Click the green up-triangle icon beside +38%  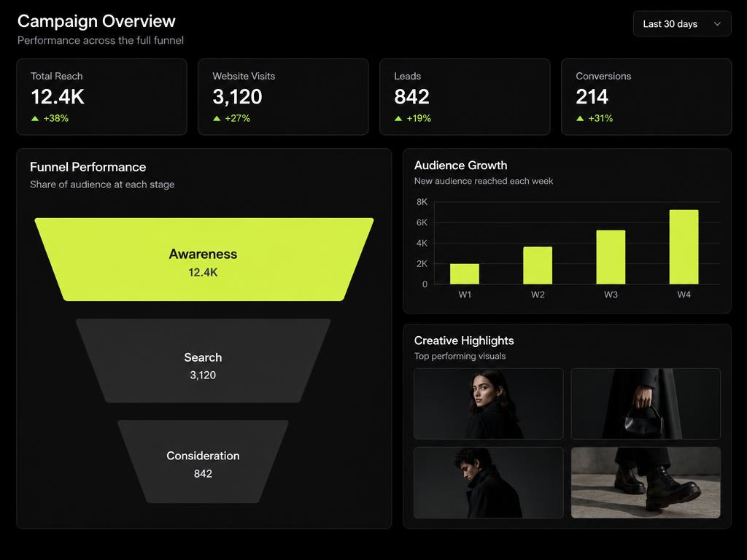(35, 119)
